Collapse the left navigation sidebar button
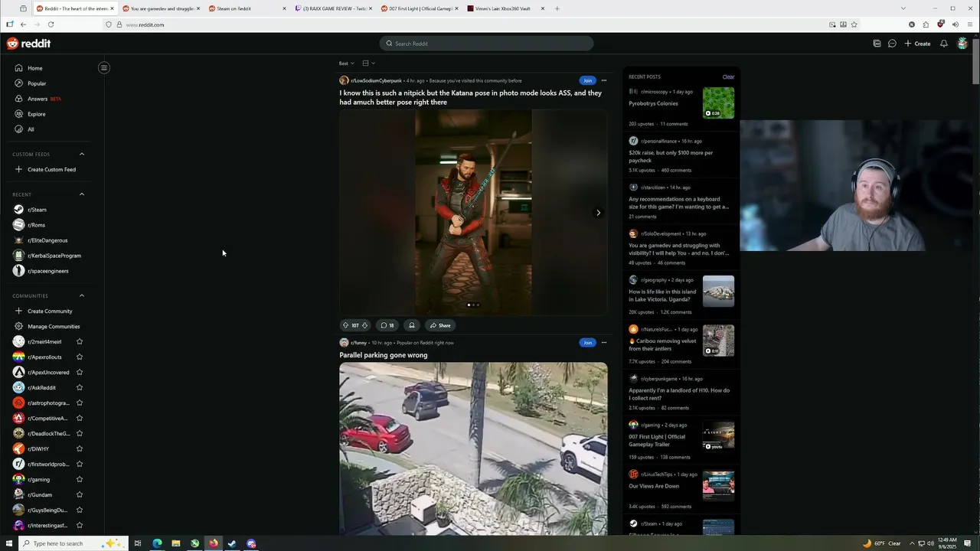The height and width of the screenshot is (551, 980). (x=104, y=67)
